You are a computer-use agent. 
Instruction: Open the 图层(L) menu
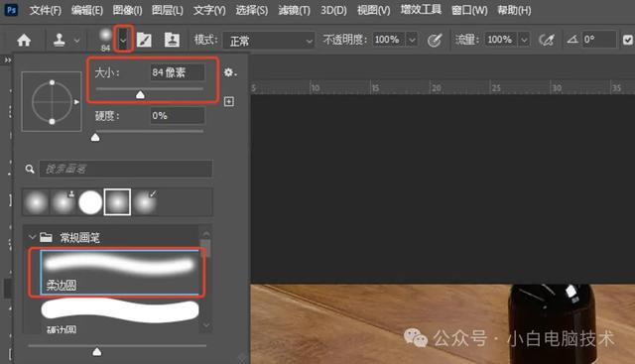(x=168, y=10)
